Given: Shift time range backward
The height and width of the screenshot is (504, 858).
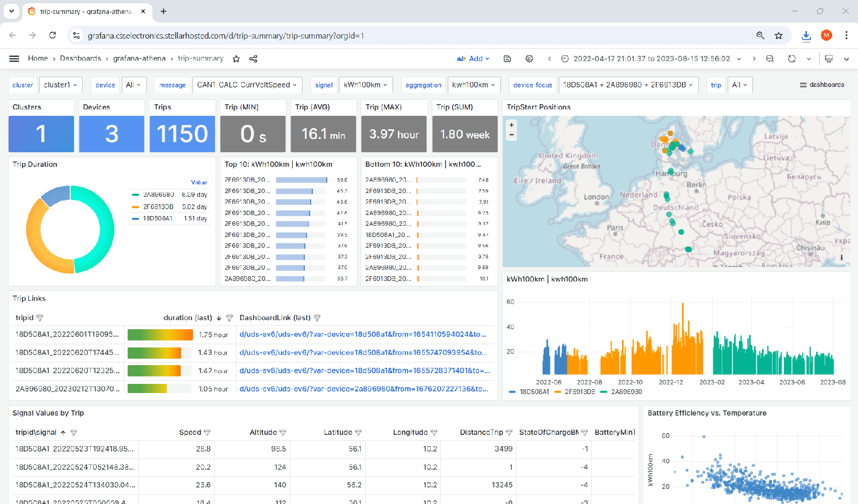Looking at the screenshot, I should pos(549,58).
